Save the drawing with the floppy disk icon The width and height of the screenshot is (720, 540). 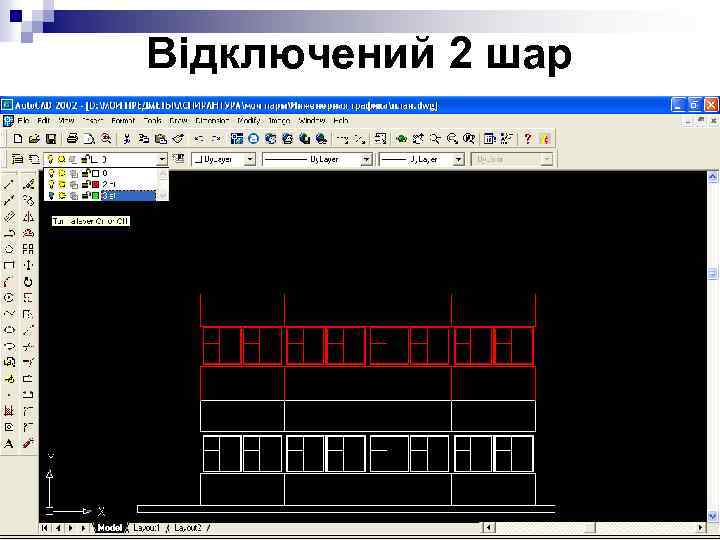click(51, 138)
